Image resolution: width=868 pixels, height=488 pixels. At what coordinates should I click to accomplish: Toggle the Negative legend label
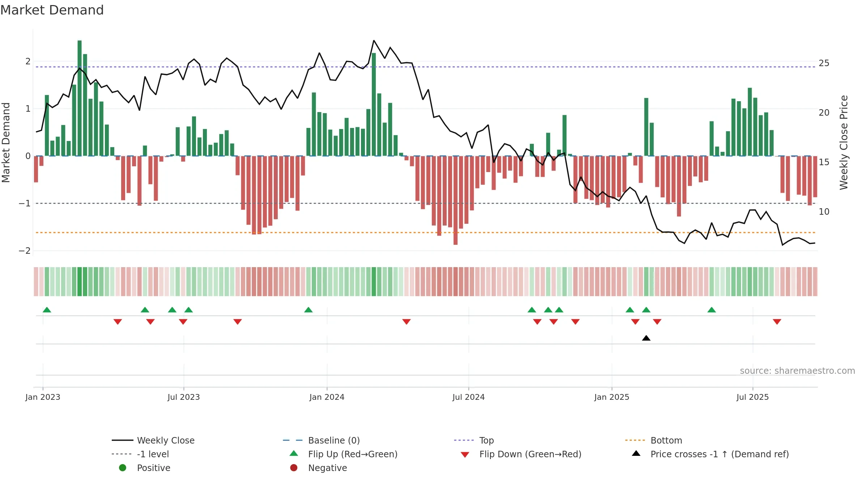(x=327, y=468)
